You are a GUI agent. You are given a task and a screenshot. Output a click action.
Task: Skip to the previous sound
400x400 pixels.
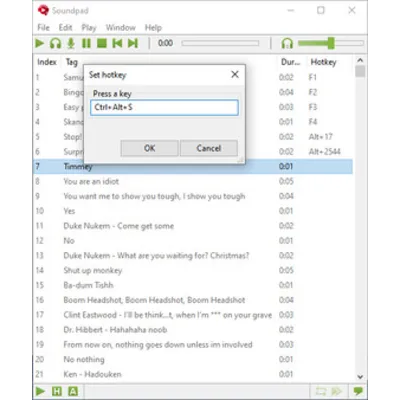[117, 43]
